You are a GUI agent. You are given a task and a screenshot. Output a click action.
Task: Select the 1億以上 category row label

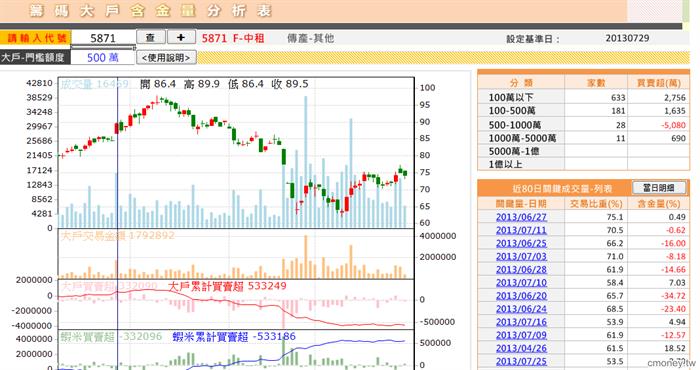[x=505, y=164]
